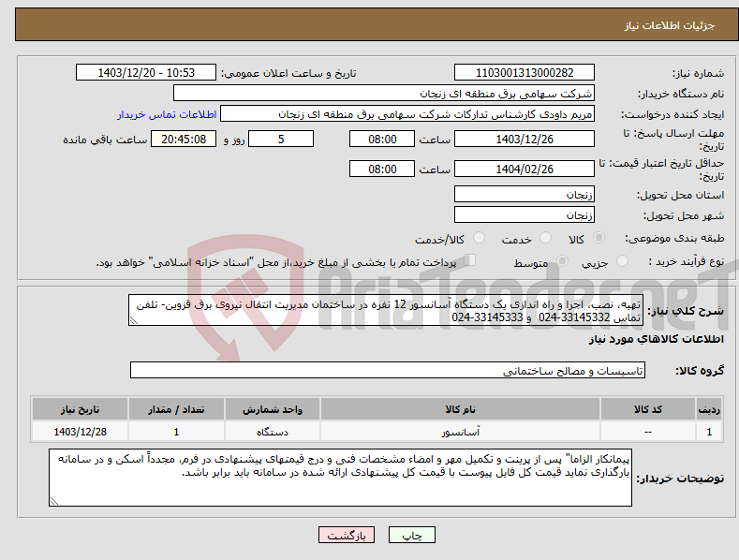Select the کالا radio button
Image resolution: width=739 pixels, height=560 pixels.
coord(599,238)
